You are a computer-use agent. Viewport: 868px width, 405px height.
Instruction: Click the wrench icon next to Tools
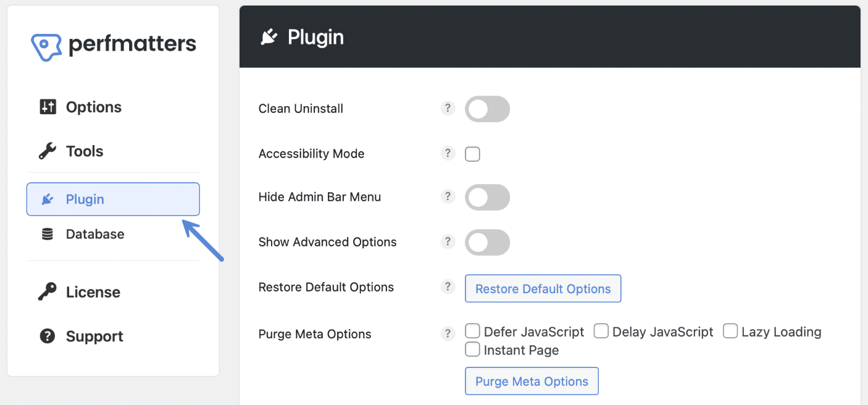48,151
